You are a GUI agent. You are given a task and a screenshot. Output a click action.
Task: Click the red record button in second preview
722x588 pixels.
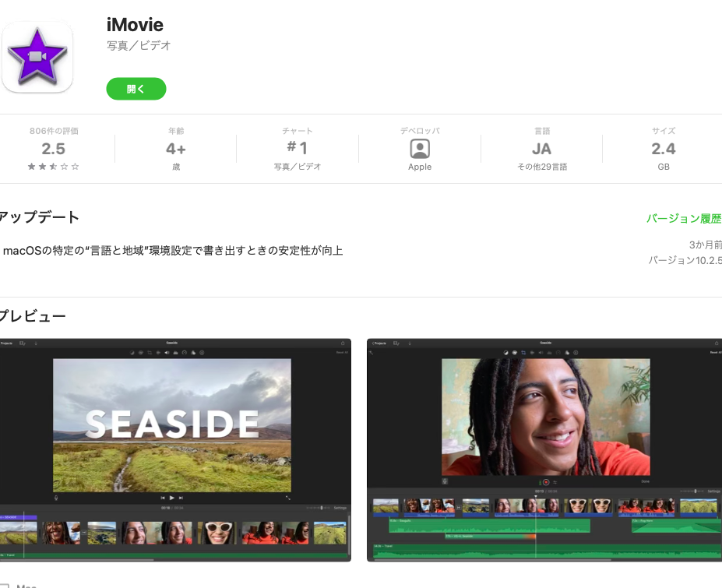(x=546, y=482)
